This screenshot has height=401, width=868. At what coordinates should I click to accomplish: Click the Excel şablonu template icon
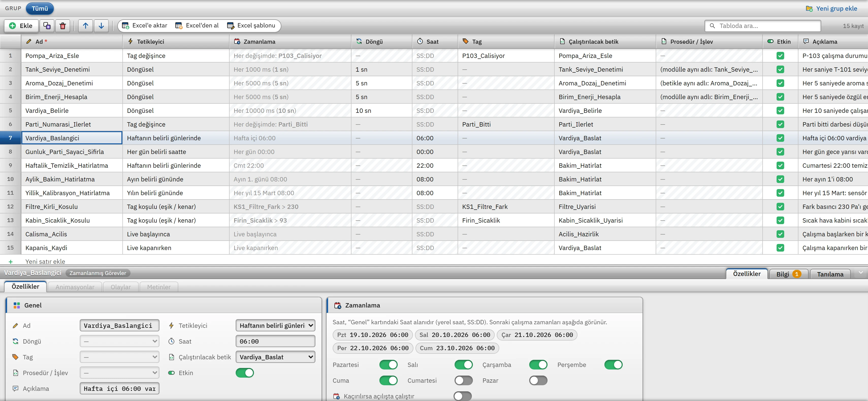[231, 26]
